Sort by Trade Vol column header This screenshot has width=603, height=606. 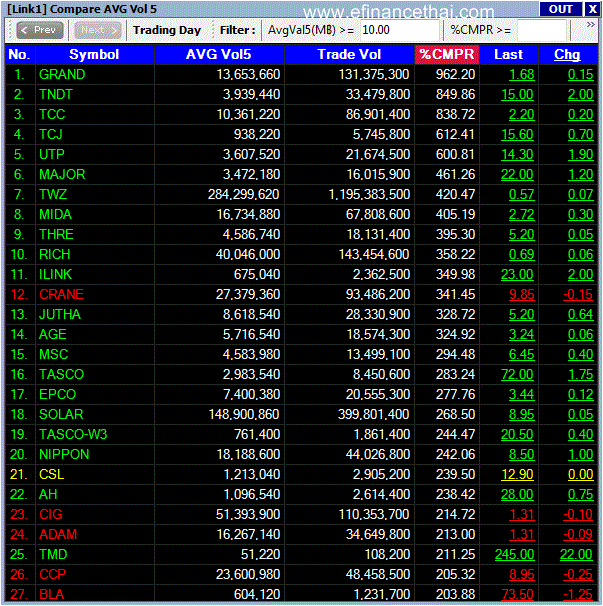(x=349, y=54)
